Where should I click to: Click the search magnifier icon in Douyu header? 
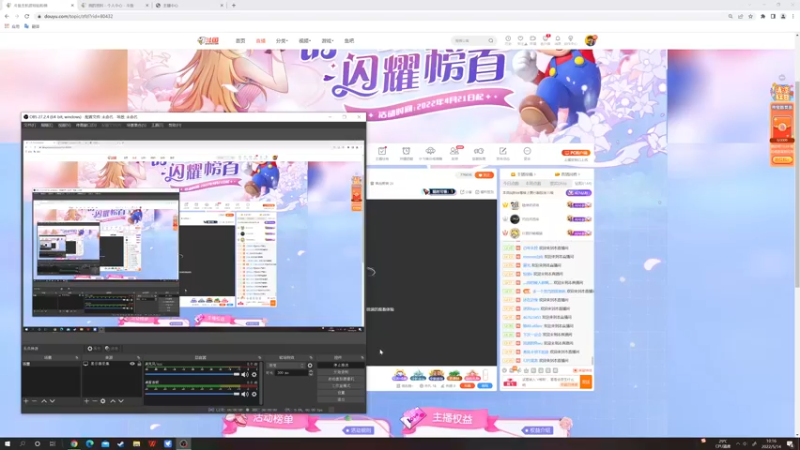pyautogui.click(x=491, y=40)
